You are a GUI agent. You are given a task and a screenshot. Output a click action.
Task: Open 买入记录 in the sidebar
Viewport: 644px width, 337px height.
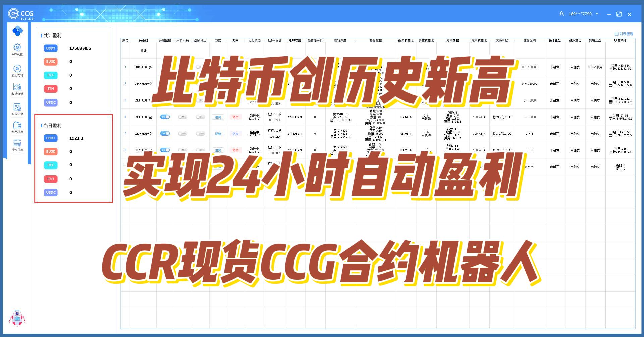click(x=17, y=109)
